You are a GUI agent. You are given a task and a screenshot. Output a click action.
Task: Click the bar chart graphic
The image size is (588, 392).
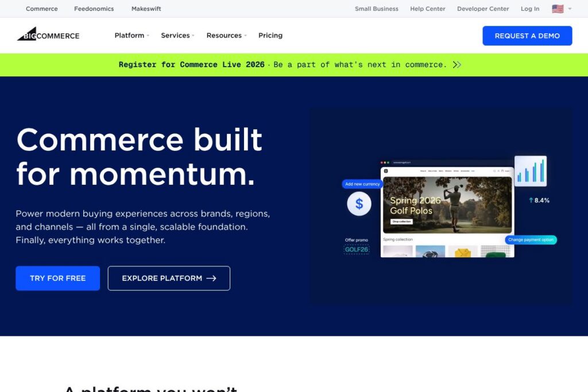[530, 171]
